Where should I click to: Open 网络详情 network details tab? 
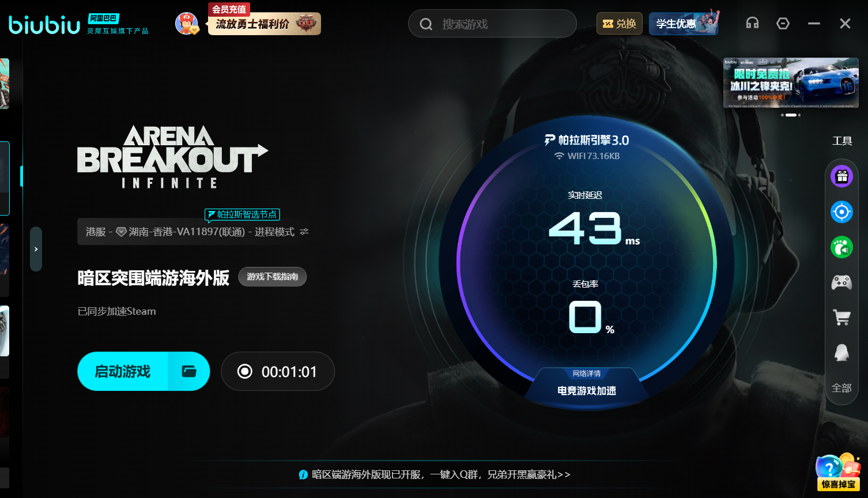click(x=587, y=373)
